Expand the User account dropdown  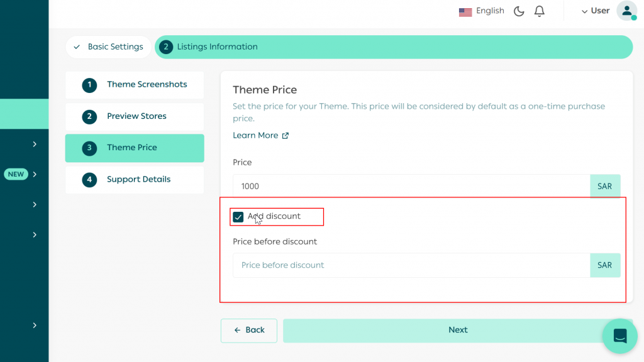click(596, 11)
